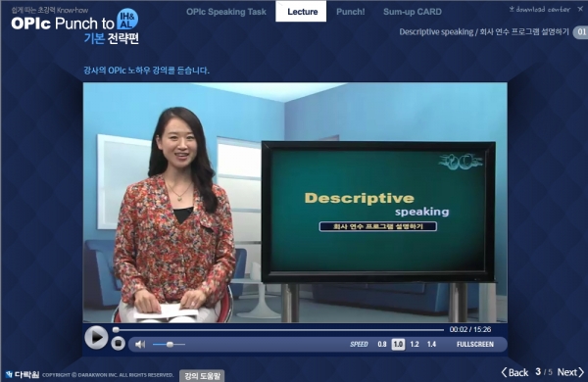Switch video to FULLSCREEN
The height and width of the screenshot is (382, 588).
(474, 344)
